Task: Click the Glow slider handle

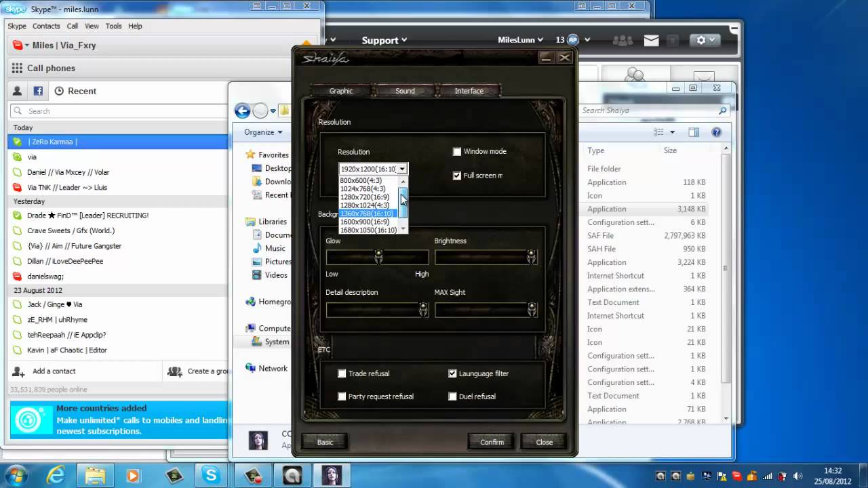Action: coord(378,257)
